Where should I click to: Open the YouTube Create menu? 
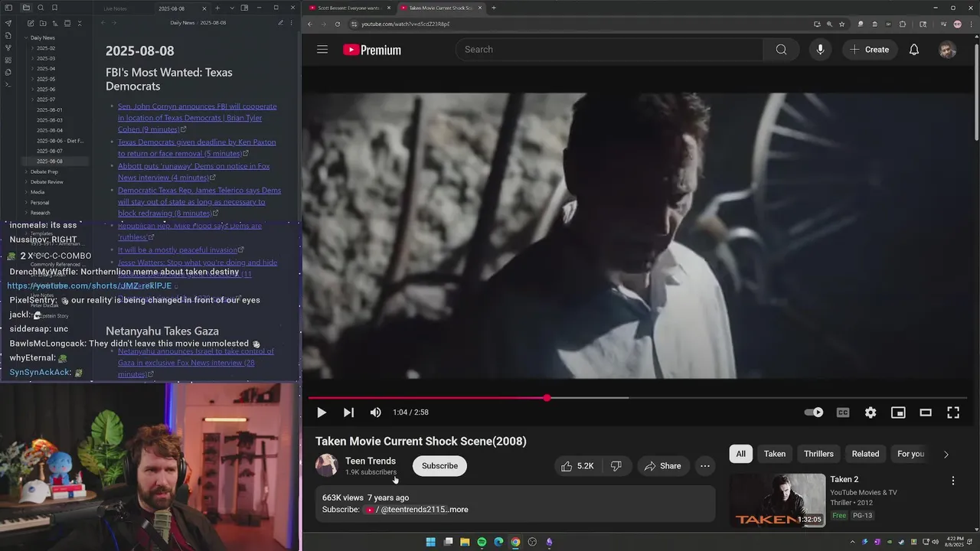click(x=869, y=50)
